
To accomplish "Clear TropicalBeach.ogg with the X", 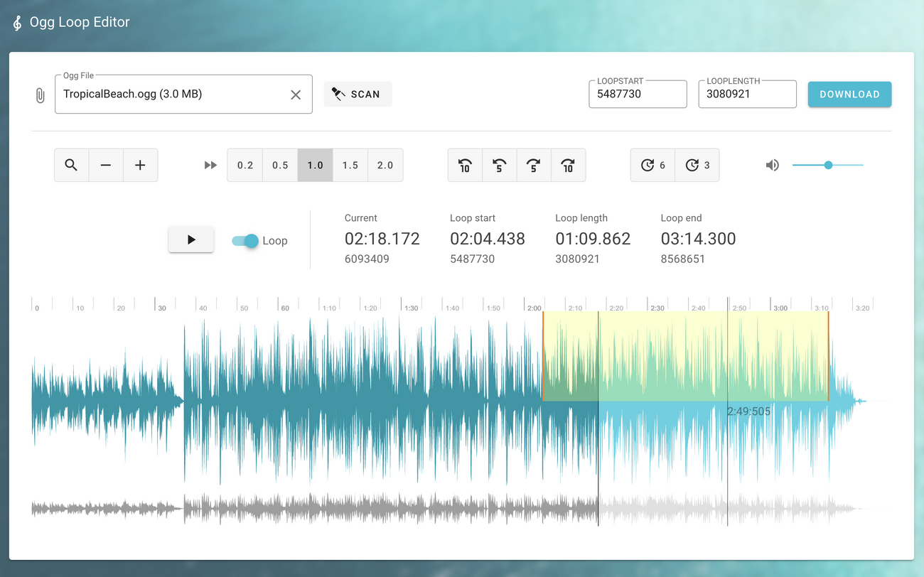I will (296, 94).
